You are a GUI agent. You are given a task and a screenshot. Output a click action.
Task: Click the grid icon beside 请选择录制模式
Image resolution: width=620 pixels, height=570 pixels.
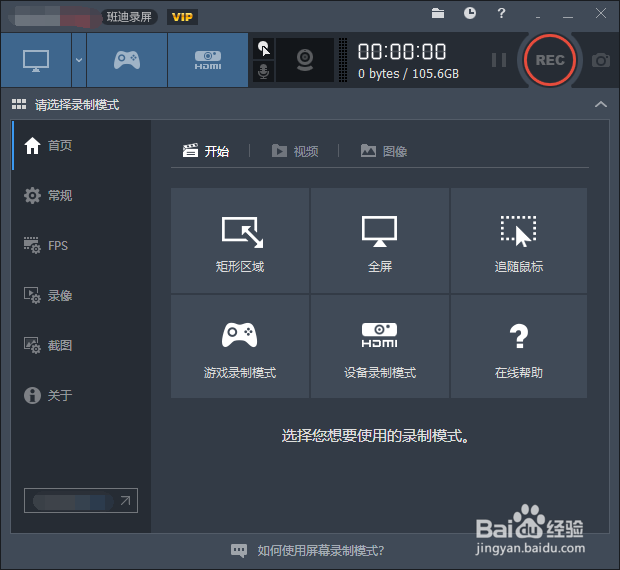pos(19,104)
